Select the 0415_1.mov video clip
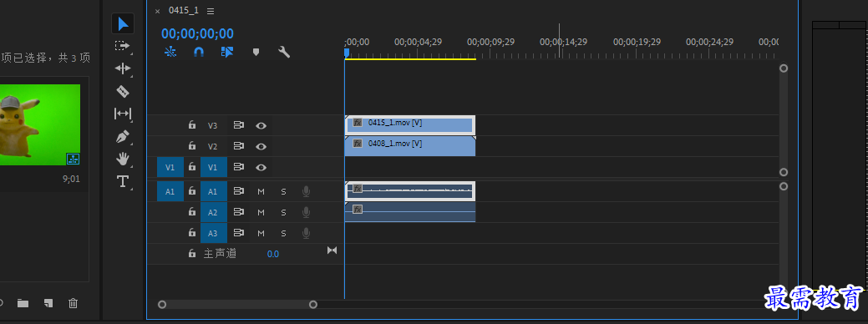The width and height of the screenshot is (868, 324). coord(409,125)
